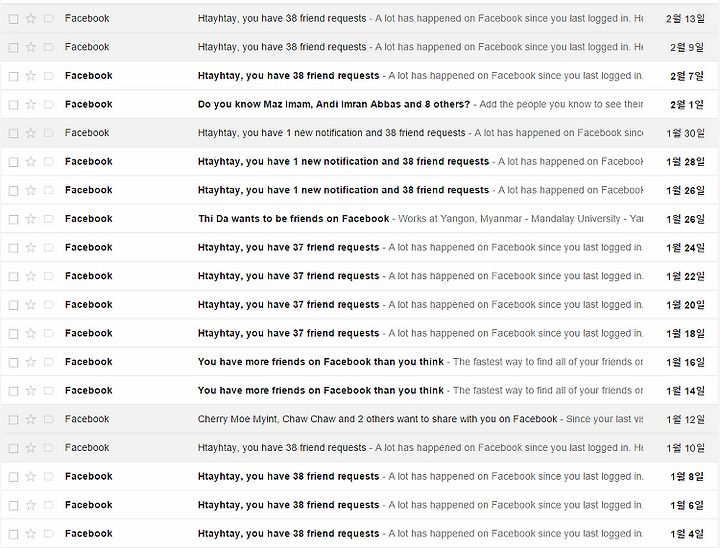Select the checkbox for the 1월 4일 email
The image size is (720, 548).
[14, 534]
